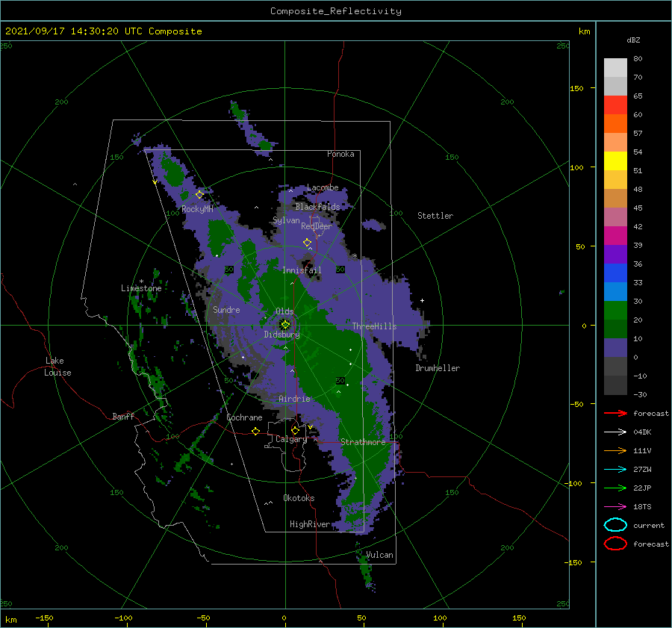Click the RockyMH label

click(x=197, y=209)
